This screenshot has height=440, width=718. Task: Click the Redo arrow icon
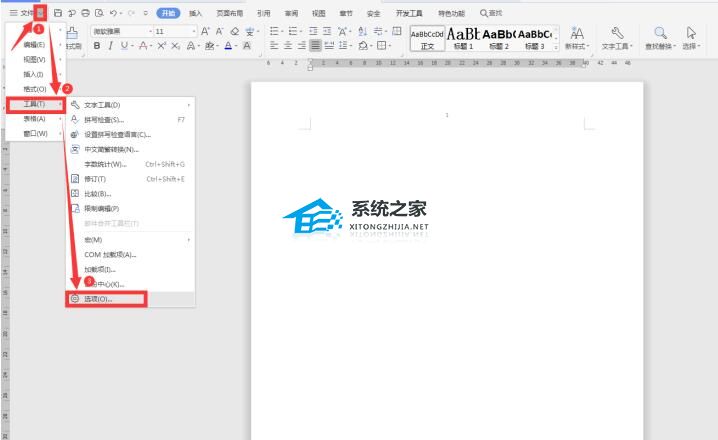tap(131, 13)
